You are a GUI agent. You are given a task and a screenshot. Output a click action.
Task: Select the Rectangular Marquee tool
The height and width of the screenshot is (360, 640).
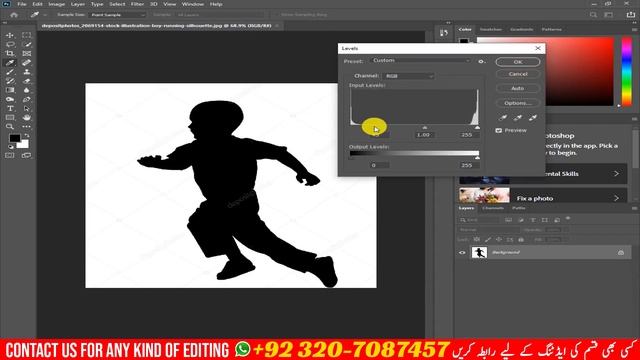tap(27, 36)
